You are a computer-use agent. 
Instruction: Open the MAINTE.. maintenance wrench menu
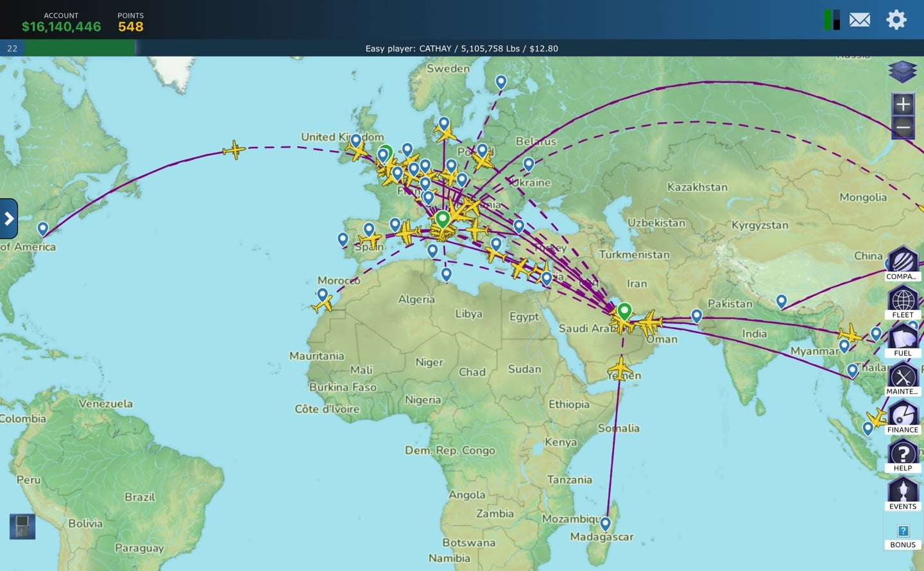(903, 379)
